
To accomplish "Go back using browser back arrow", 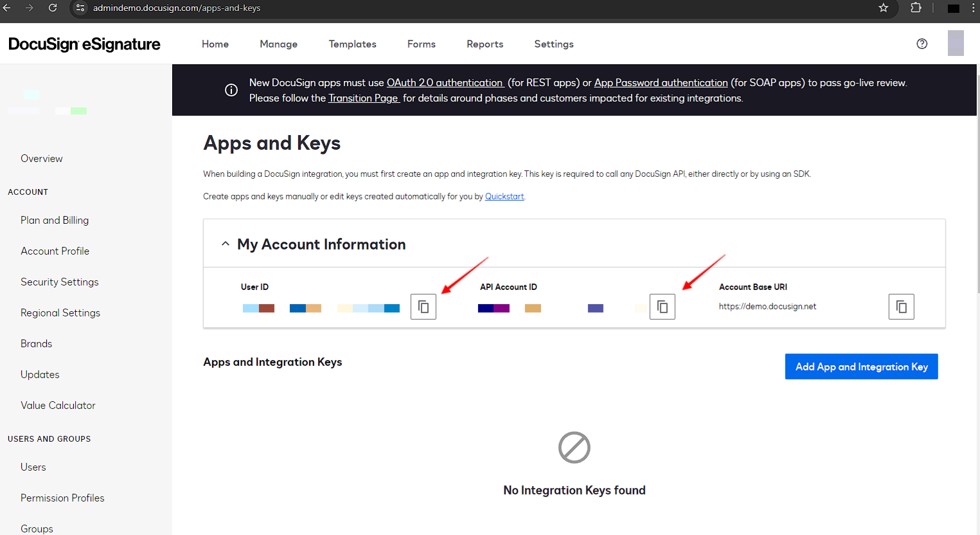I will coord(7,8).
